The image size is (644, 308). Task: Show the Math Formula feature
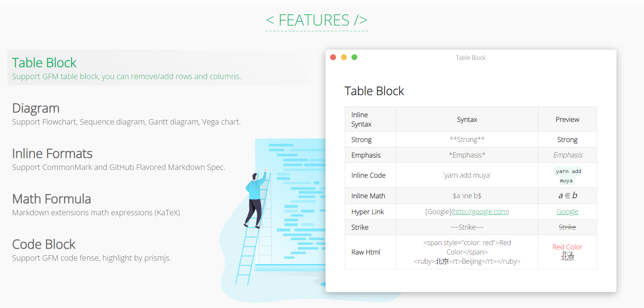(51, 199)
